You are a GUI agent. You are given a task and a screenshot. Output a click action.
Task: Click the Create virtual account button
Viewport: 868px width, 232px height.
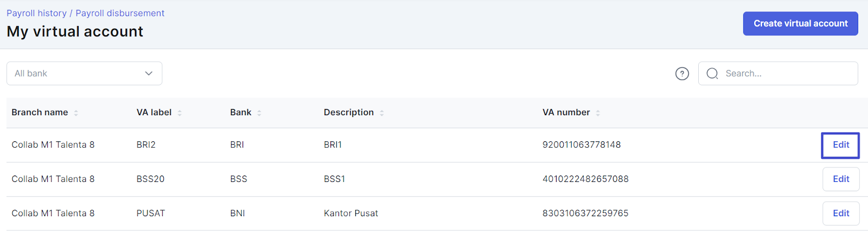click(800, 23)
